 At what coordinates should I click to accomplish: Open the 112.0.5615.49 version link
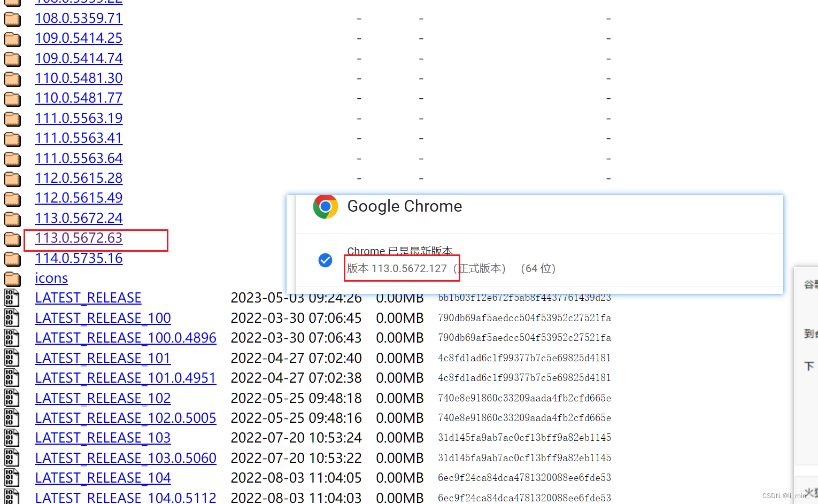coord(78,198)
